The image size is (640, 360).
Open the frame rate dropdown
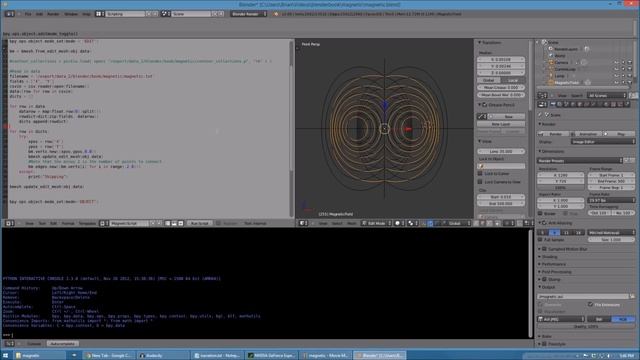(611, 200)
